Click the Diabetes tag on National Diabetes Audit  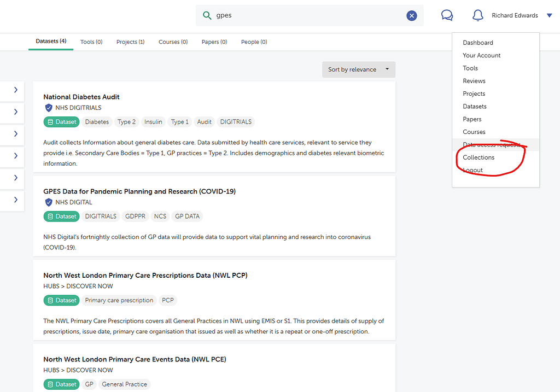click(97, 121)
